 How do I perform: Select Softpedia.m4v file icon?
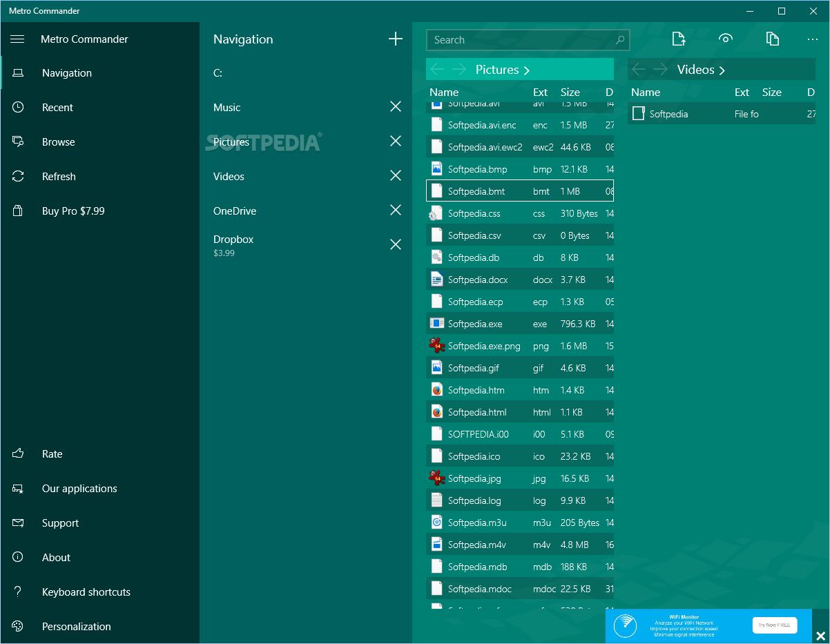pyautogui.click(x=436, y=544)
